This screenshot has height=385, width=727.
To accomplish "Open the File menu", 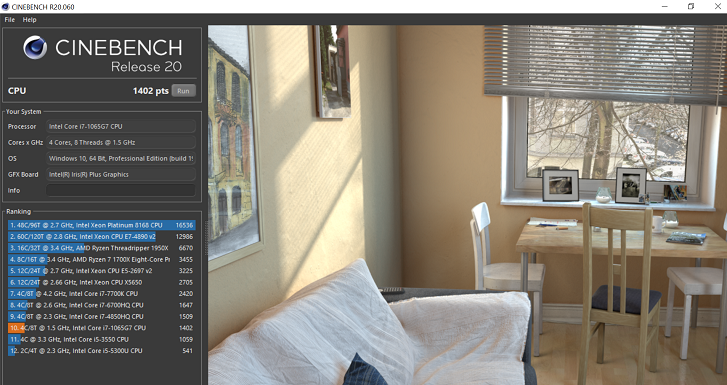I will pos(9,20).
